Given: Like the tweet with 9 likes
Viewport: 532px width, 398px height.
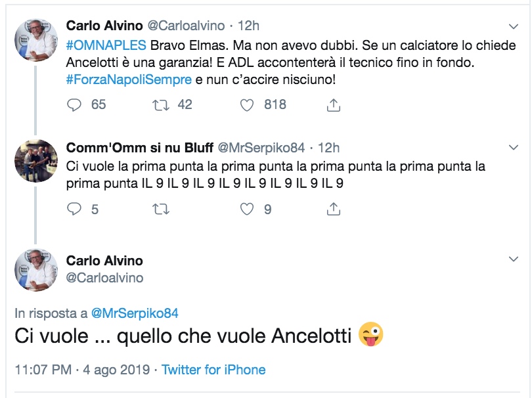Looking at the screenshot, I should pos(247,209).
